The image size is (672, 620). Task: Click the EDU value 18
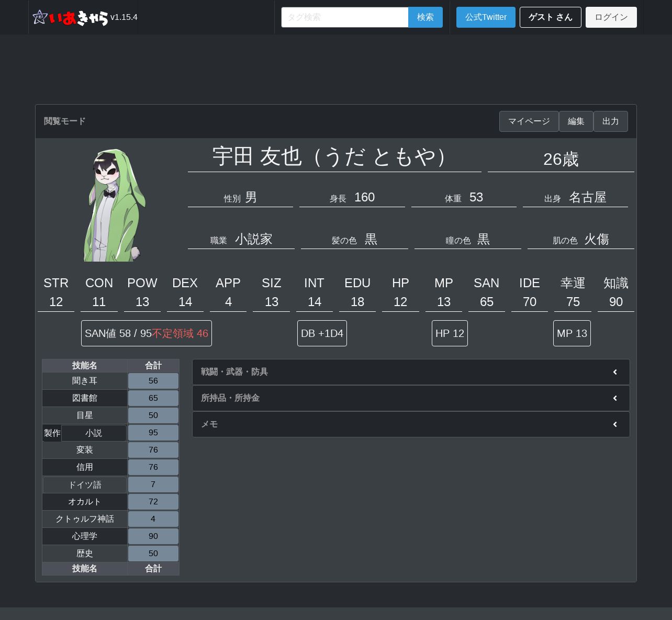pyautogui.click(x=357, y=302)
